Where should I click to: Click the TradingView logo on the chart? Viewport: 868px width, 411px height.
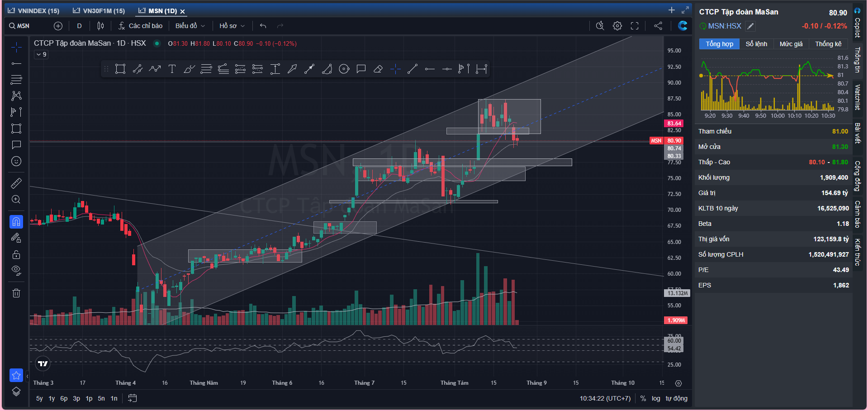click(43, 363)
